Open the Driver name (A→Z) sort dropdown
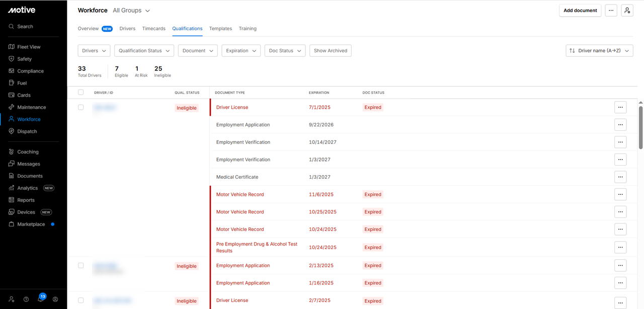644x309 pixels. pos(599,51)
